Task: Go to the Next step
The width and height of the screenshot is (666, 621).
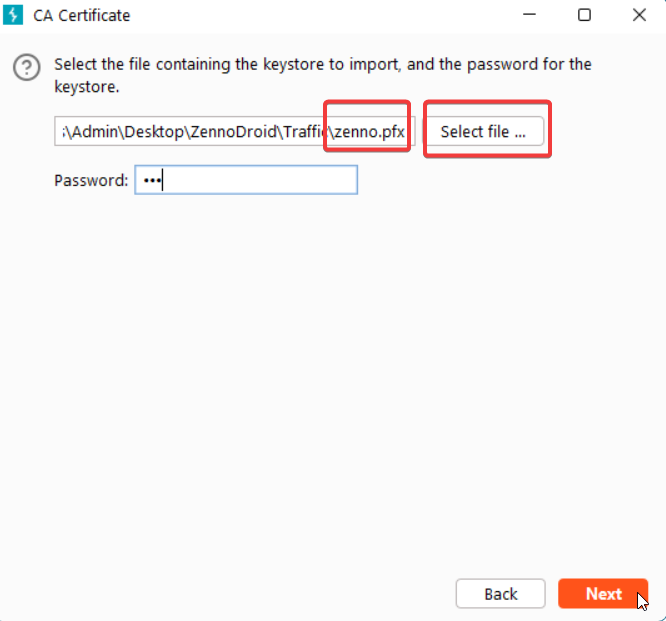Action: pos(603,594)
